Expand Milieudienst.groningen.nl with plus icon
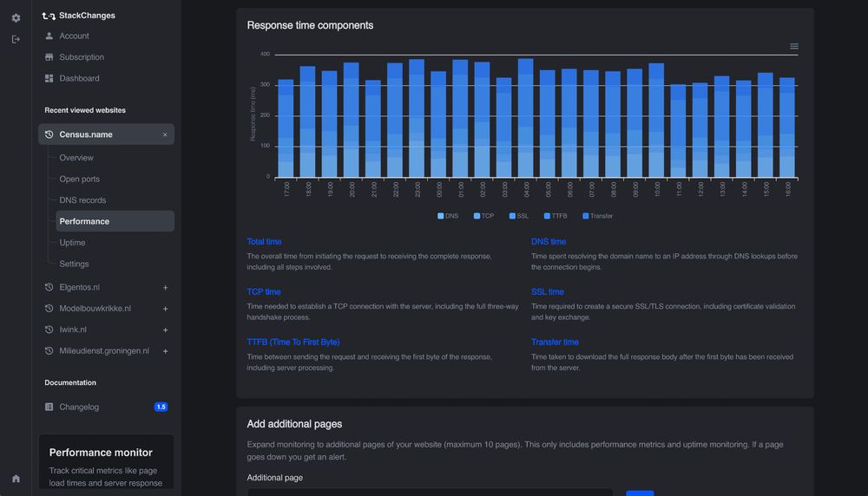The height and width of the screenshot is (496, 868). (x=165, y=351)
